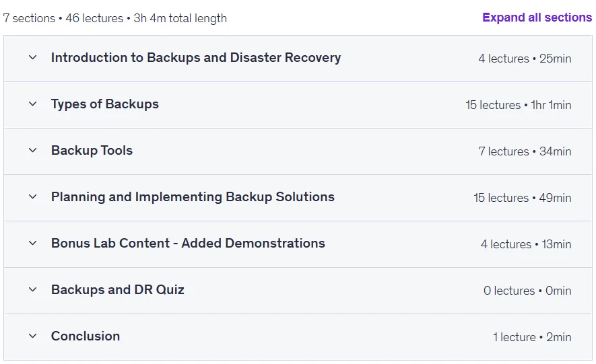Viewport: 596px width, 364px height.
Task: Click '7 lectures • 34min' label
Action: click(x=525, y=151)
